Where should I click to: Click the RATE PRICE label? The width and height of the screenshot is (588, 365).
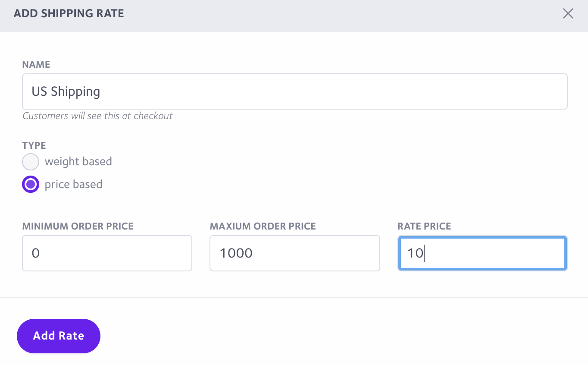[x=424, y=227]
